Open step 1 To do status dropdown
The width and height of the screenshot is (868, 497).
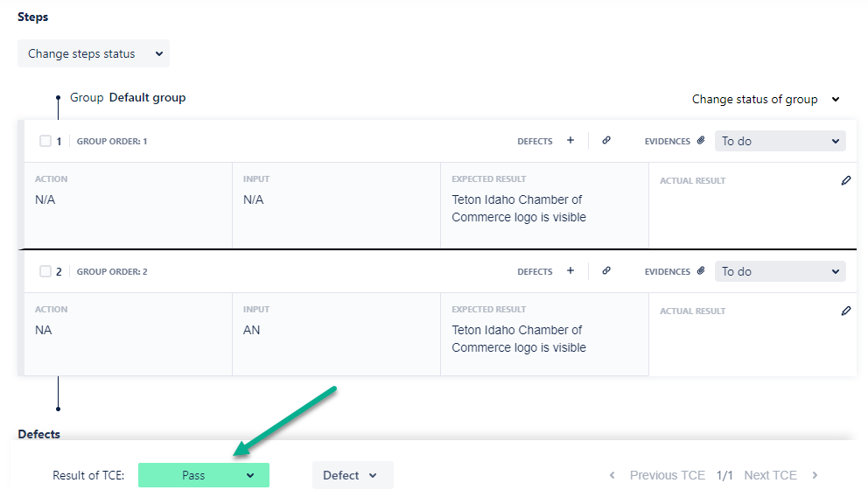pos(780,141)
